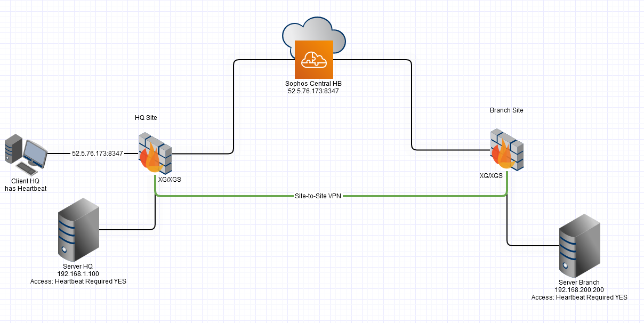Click the "Server Branch" text label
The image size is (644, 323).
579,282
